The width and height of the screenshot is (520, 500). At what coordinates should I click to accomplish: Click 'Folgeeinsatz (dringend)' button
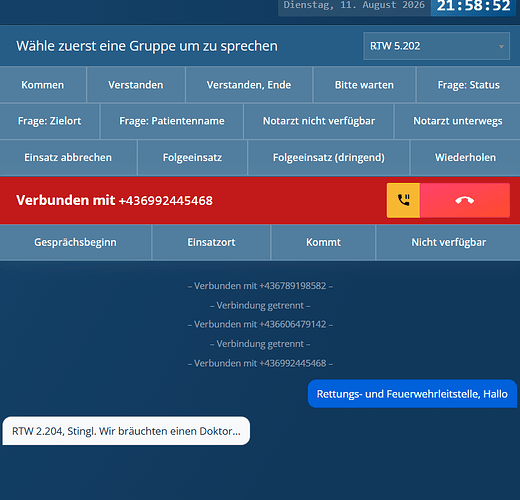tap(329, 157)
